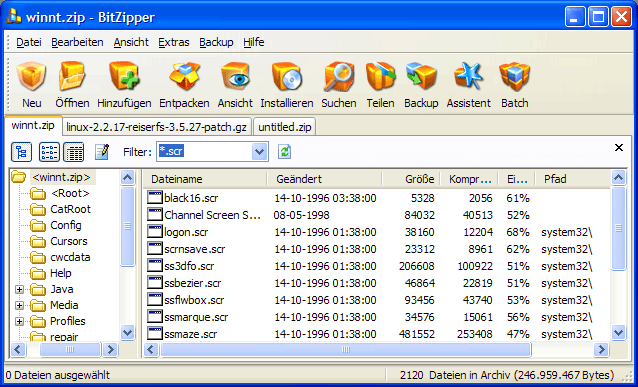Screen dimensions: 638x387
Task: Click the Backup toolbar icon
Action: [x=421, y=77]
